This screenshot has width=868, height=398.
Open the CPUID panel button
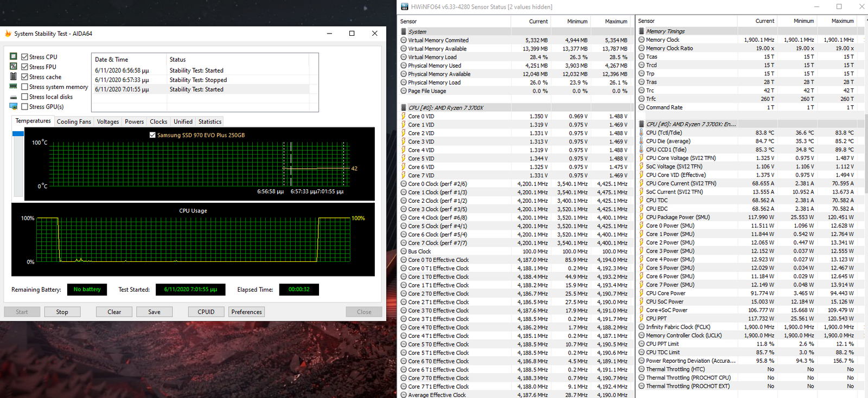(x=206, y=312)
